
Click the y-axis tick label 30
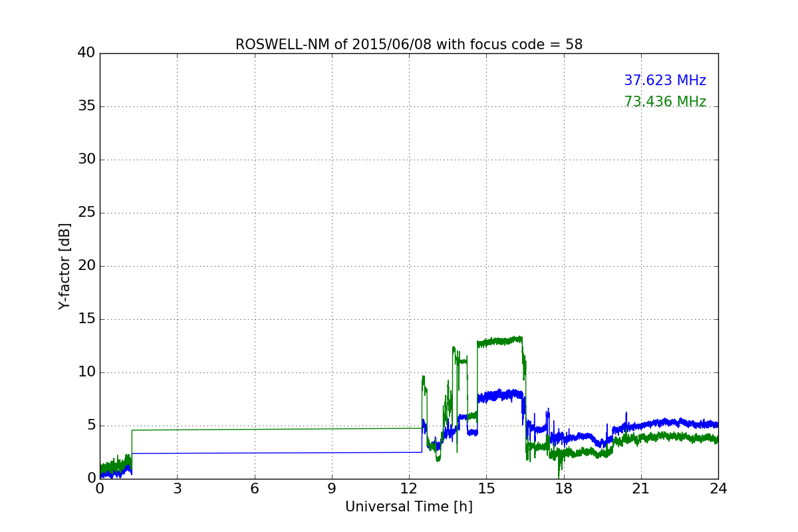pyautogui.click(x=86, y=160)
